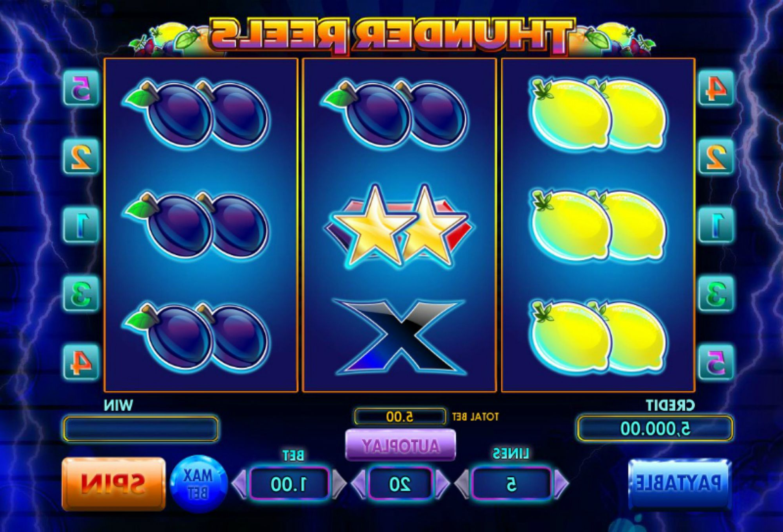
Task: Select the purple payline 5 marker beside the plum reel
Action: tap(81, 88)
